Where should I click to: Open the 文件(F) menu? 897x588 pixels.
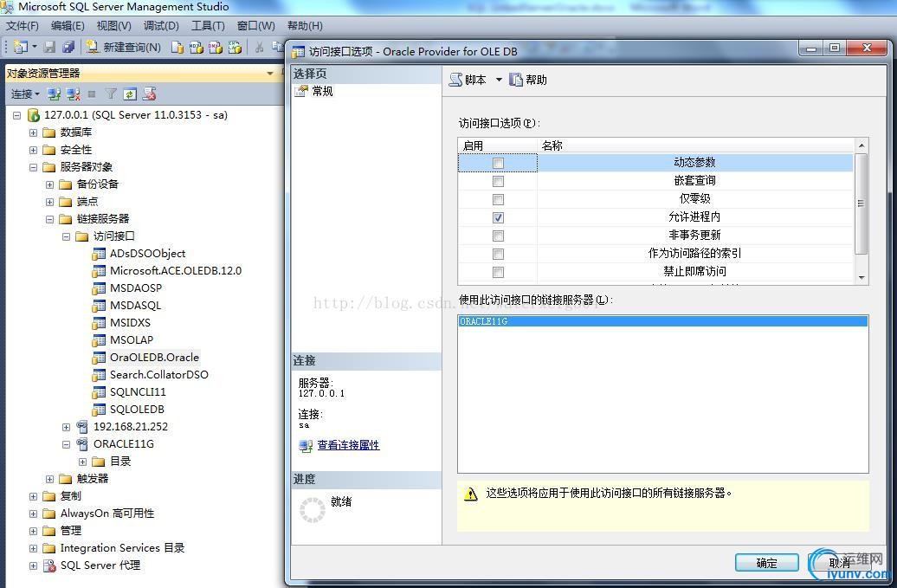point(23,26)
